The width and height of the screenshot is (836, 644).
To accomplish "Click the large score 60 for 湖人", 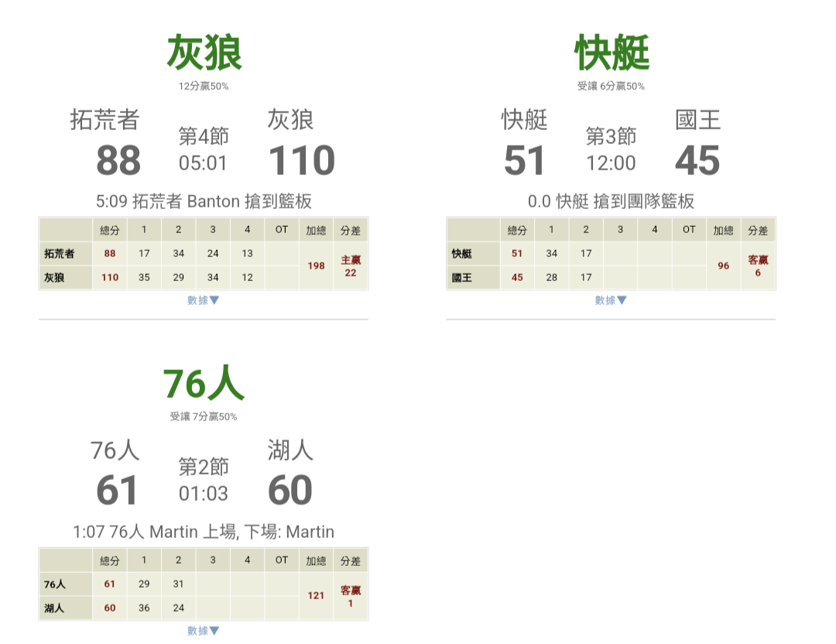I will (290, 491).
